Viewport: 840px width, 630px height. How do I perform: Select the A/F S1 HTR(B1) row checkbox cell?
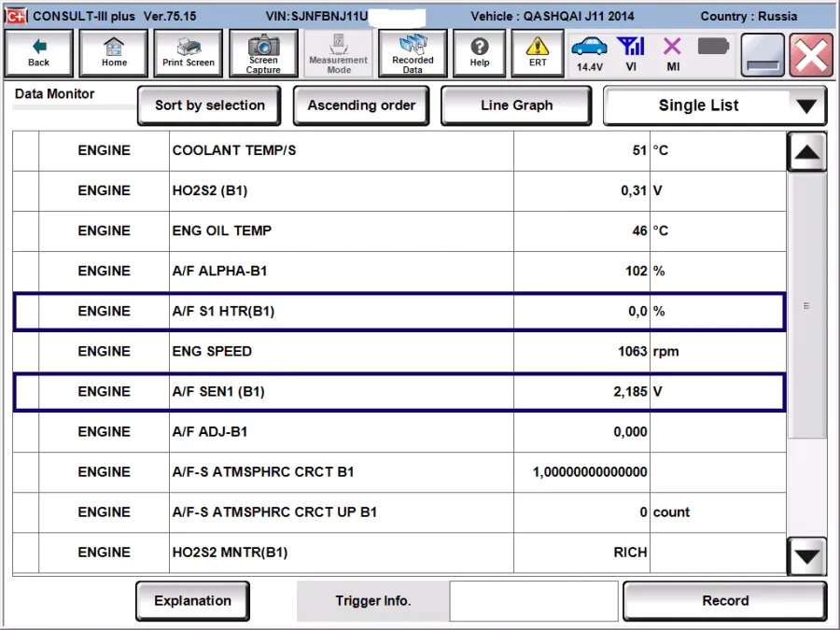[26, 311]
